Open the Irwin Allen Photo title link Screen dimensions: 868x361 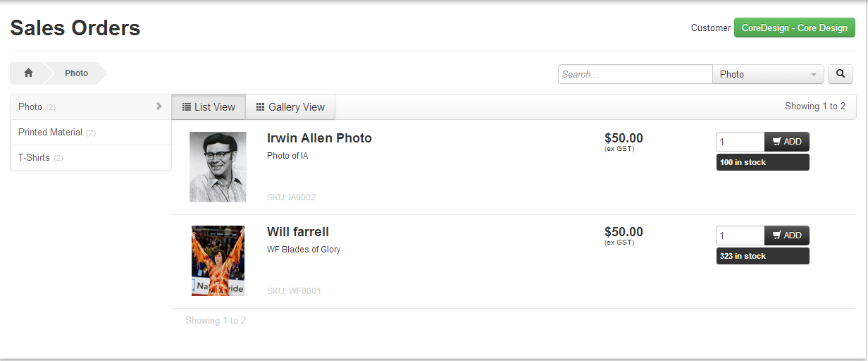(x=319, y=138)
